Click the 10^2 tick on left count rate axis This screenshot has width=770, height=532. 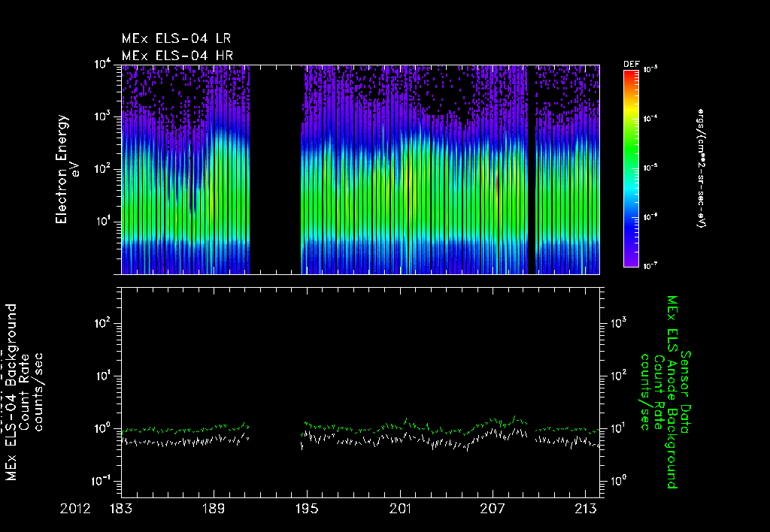(104, 323)
